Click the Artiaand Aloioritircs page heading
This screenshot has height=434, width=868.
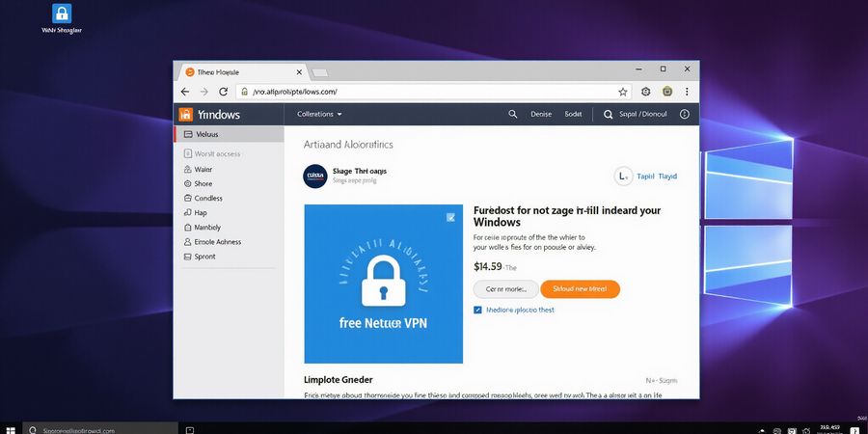(x=348, y=145)
